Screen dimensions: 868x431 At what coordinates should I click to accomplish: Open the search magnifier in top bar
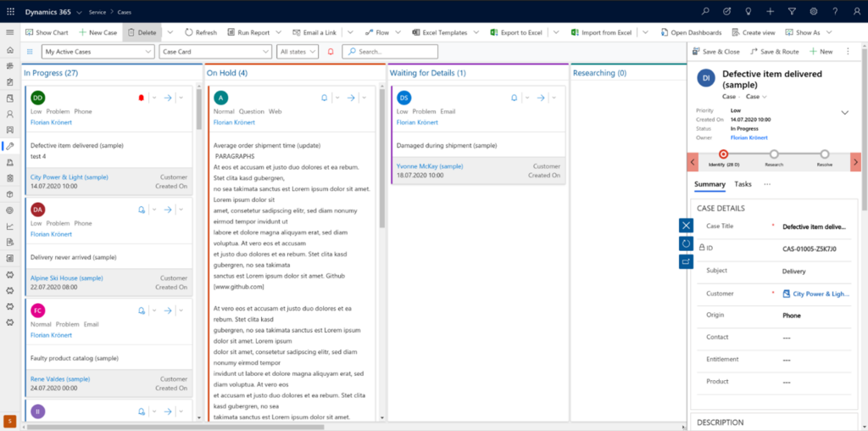coord(704,11)
